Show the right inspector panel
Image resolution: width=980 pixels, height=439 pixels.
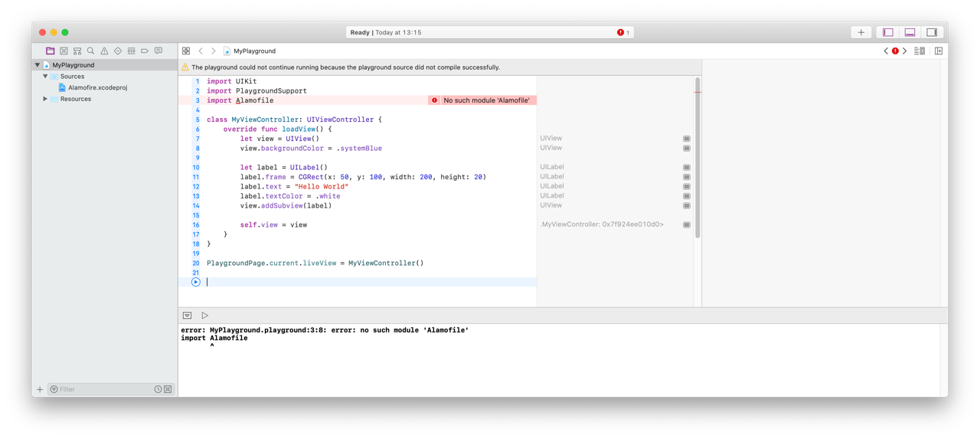932,32
